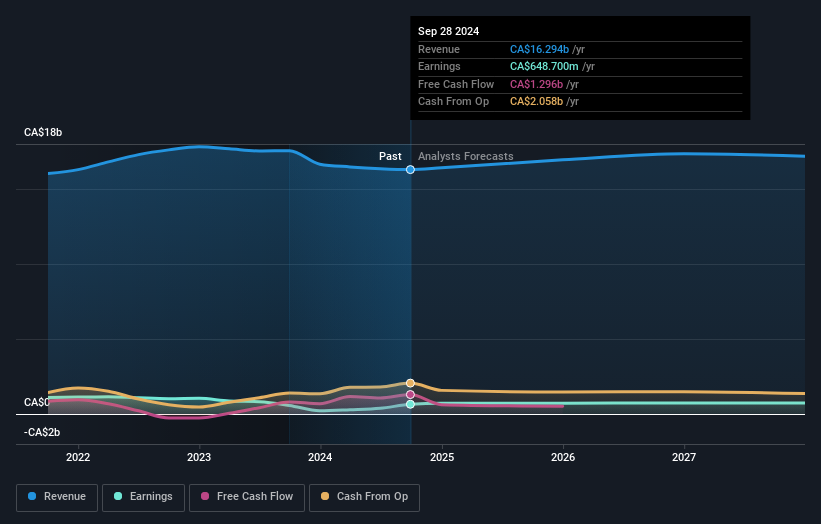Toggle the Earnings legend series
This screenshot has height=524, width=821.
[143, 497]
